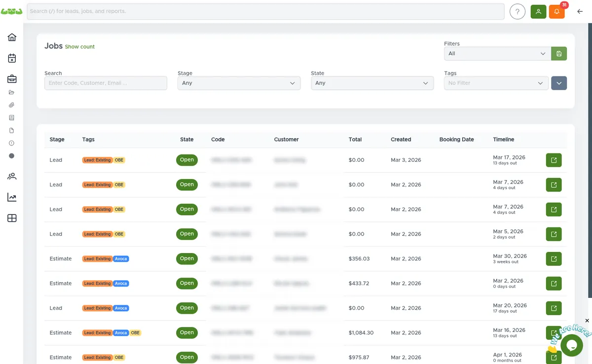Open the external link icon on the first job row

coord(553,160)
